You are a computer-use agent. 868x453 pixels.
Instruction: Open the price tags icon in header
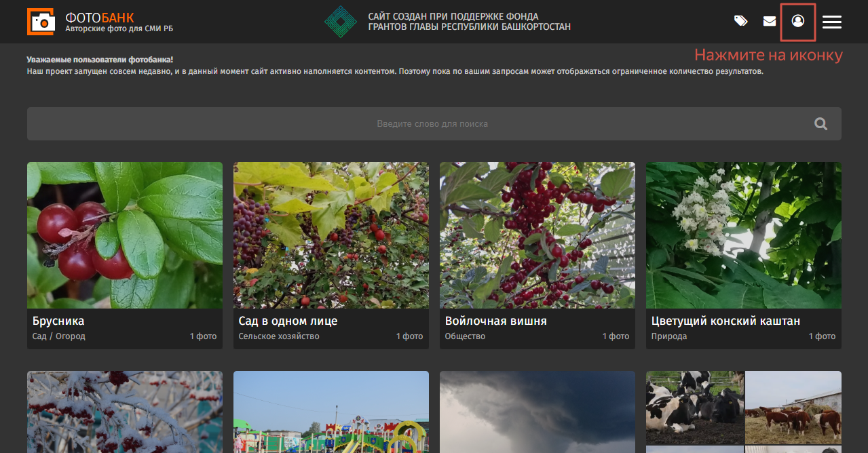pyautogui.click(x=740, y=22)
